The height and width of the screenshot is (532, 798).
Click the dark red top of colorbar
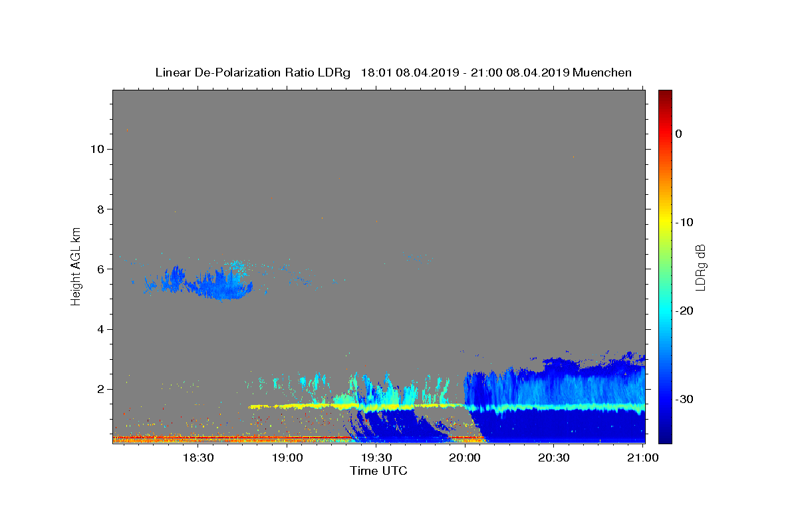point(665,96)
